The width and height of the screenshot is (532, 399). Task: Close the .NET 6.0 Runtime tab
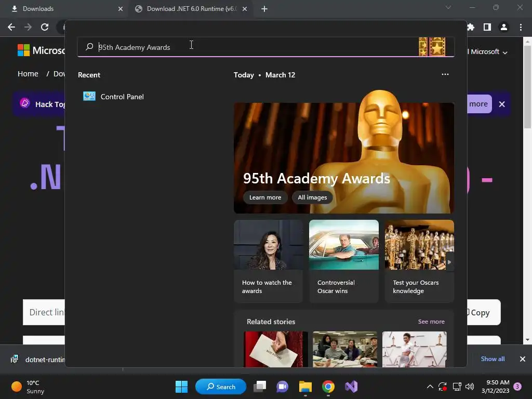245,9
